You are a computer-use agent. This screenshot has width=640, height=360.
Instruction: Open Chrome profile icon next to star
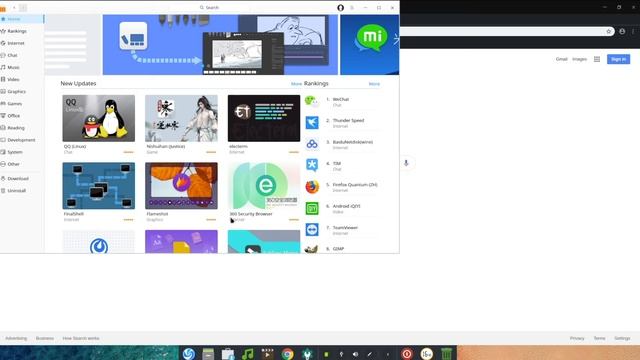pos(622,31)
